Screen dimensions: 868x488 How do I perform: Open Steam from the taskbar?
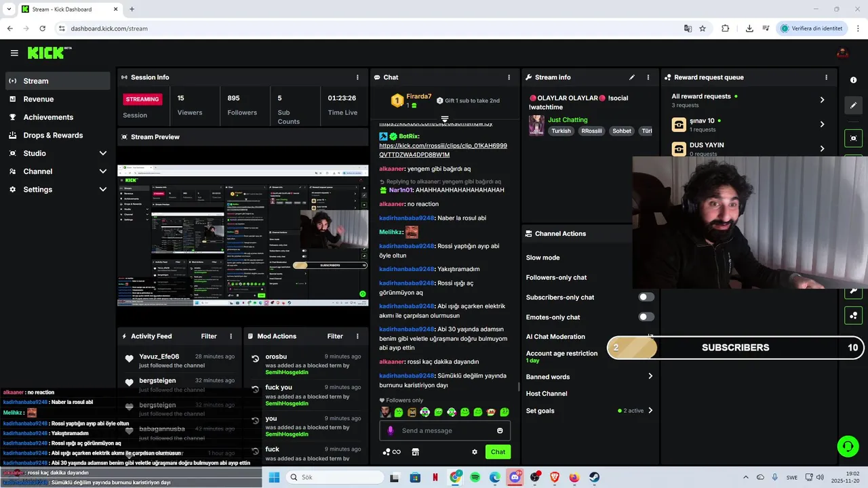[x=594, y=477]
